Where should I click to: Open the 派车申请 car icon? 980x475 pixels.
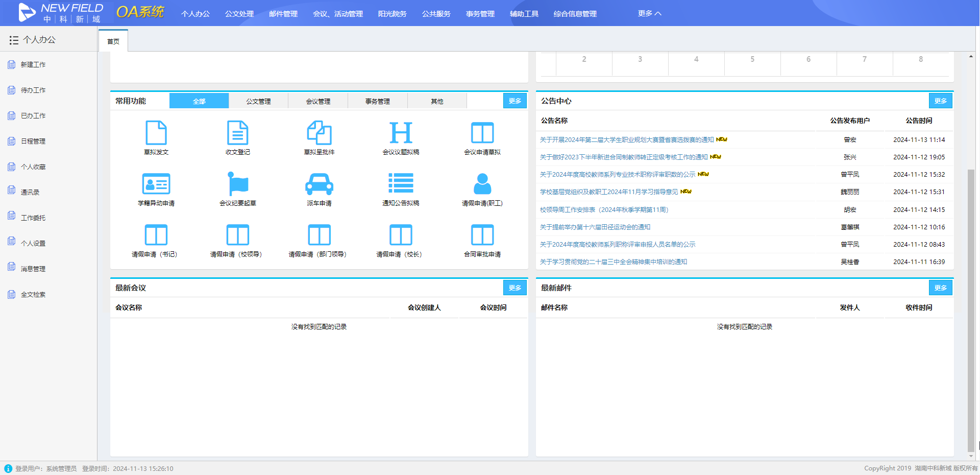319,184
